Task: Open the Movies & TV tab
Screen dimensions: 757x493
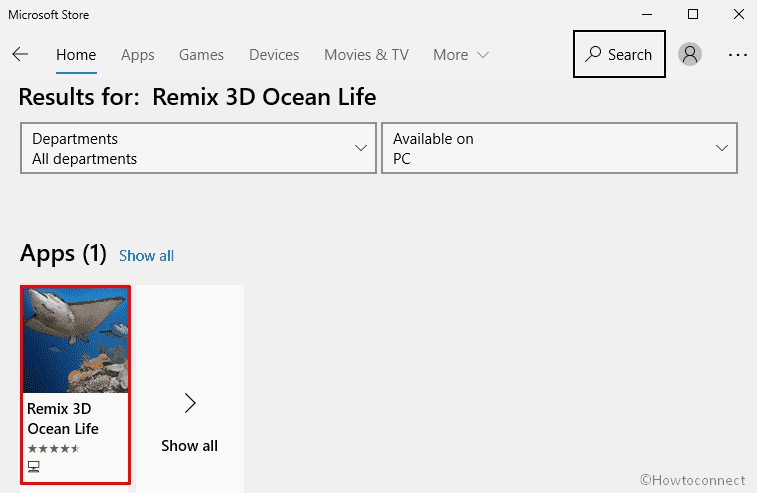Action: 366,55
